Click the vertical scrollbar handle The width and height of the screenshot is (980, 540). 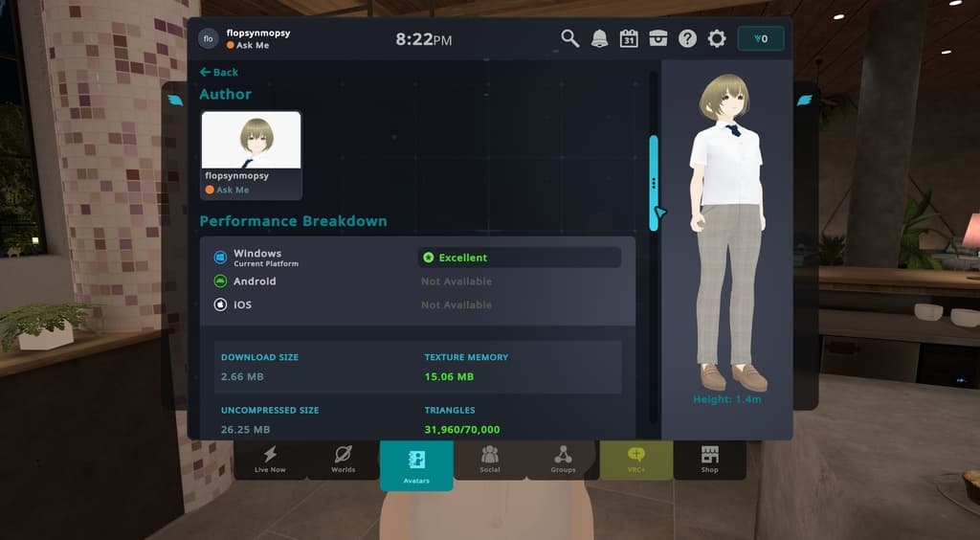click(x=654, y=183)
